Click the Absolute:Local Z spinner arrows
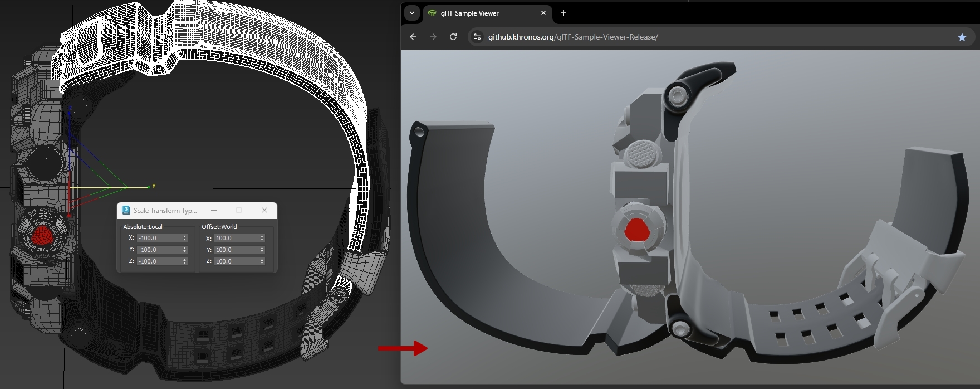980x389 pixels. coord(185,261)
